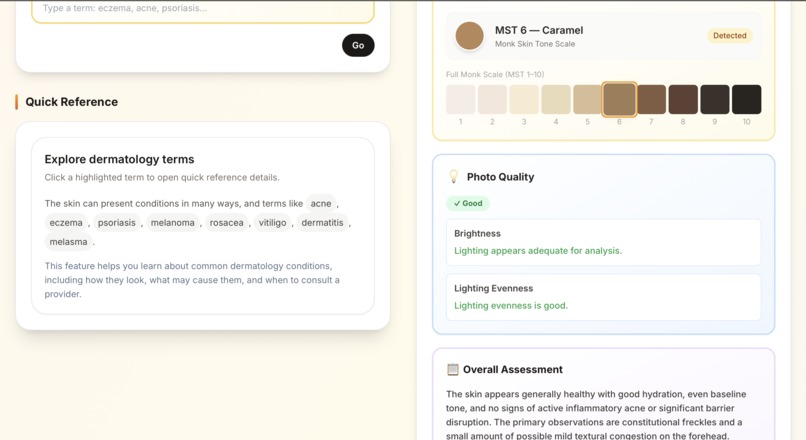This screenshot has width=806, height=440.
Task: Open the eczema term chip
Action: [66, 223]
